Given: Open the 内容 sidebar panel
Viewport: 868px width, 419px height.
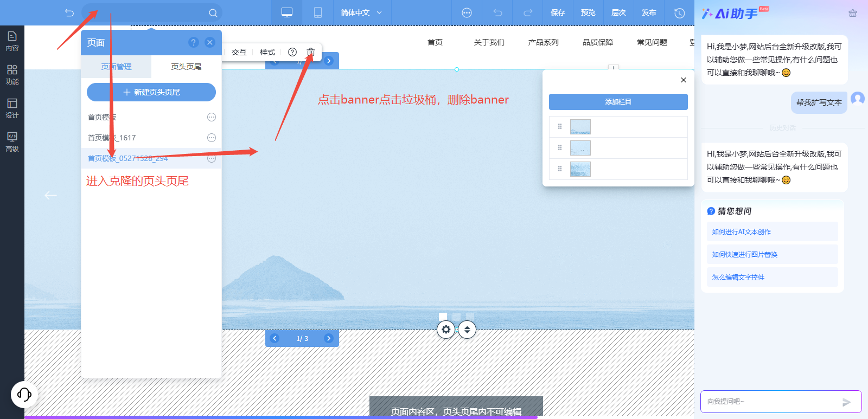Looking at the screenshot, I should [12, 41].
